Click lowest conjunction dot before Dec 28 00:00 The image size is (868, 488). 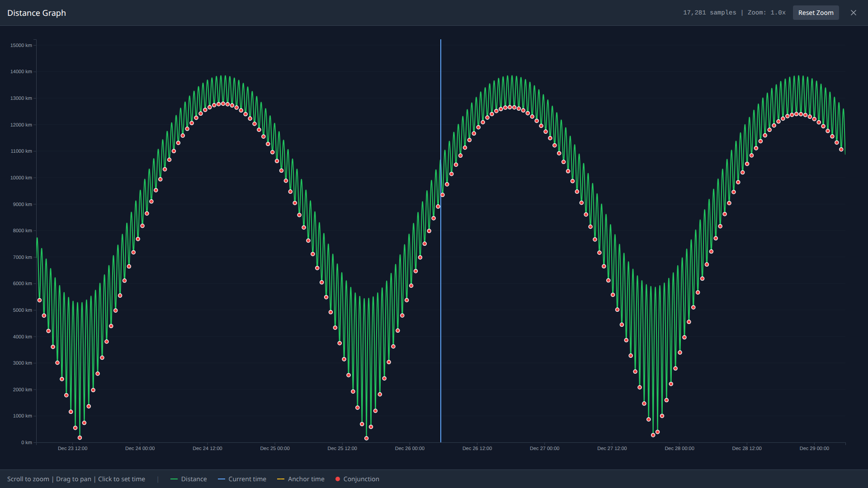pyautogui.click(x=653, y=435)
